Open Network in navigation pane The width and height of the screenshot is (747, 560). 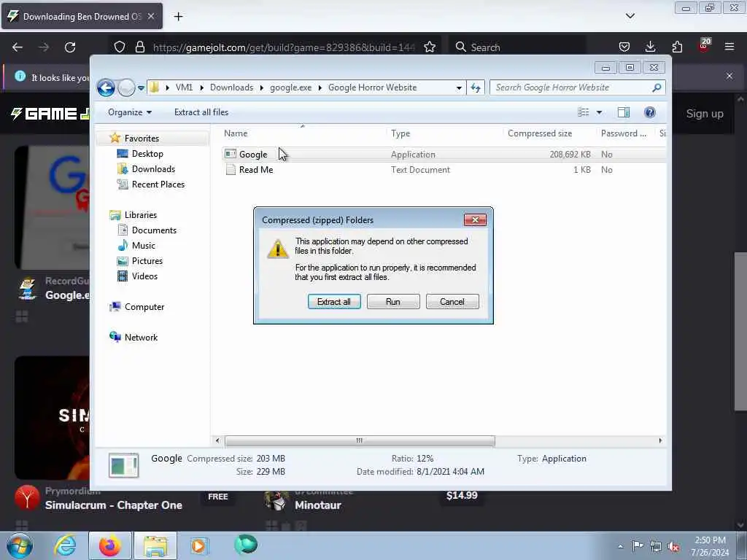click(141, 338)
